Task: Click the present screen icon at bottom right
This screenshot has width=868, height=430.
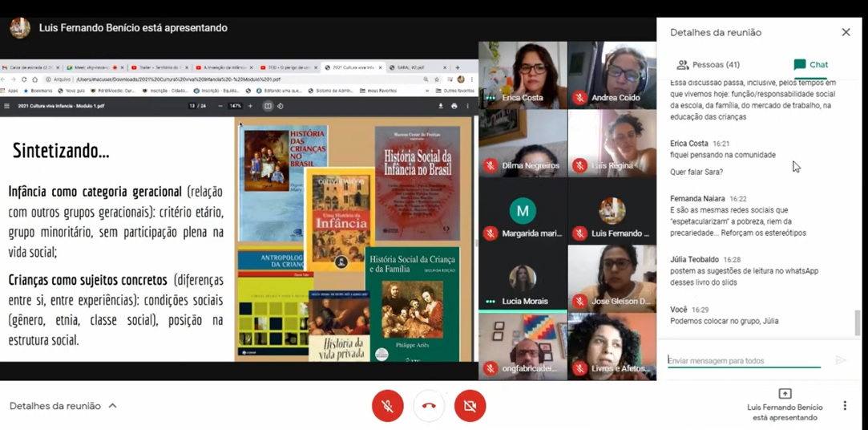Action: click(785, 394)
